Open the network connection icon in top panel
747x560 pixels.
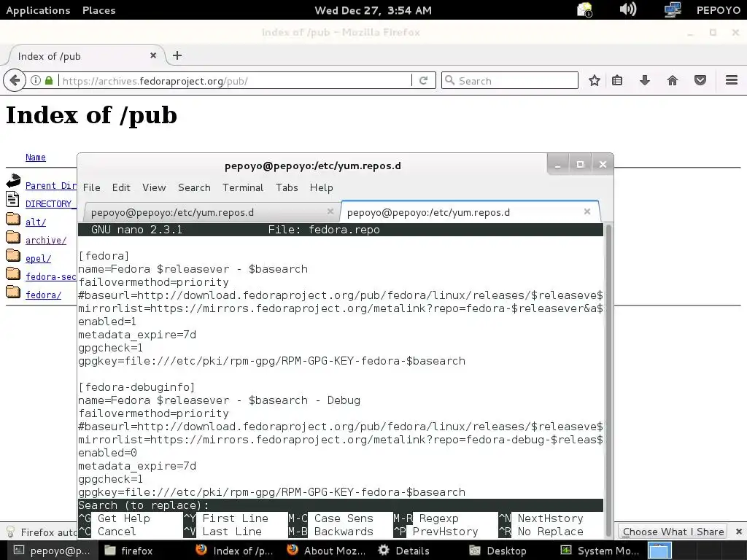[672, 9]
